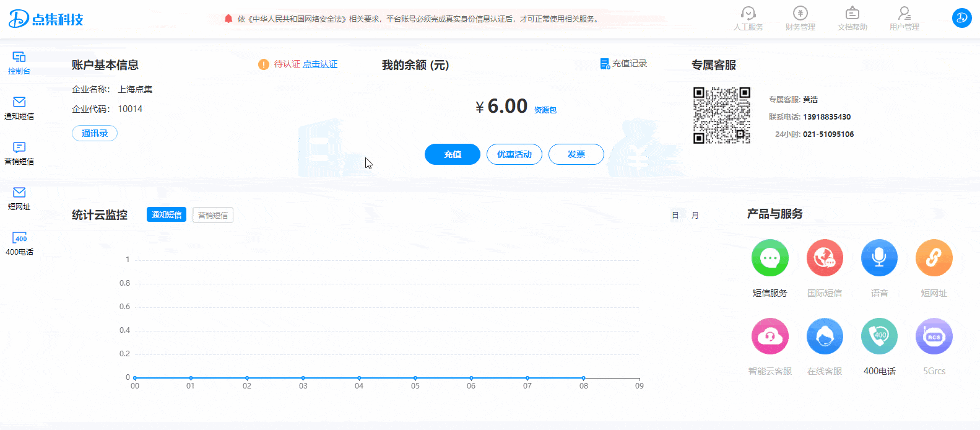
Task: Click the customer service QR code
Action: [721, 115]
